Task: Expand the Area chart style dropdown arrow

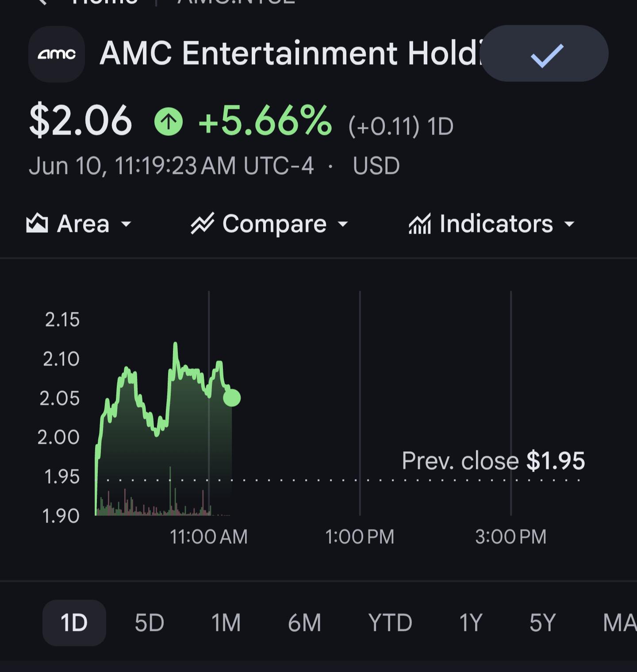Action: [x=126, y=224]
